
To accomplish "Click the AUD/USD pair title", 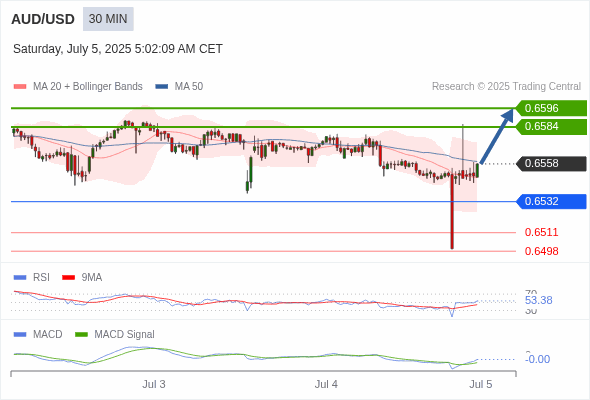I will [43, 19].
